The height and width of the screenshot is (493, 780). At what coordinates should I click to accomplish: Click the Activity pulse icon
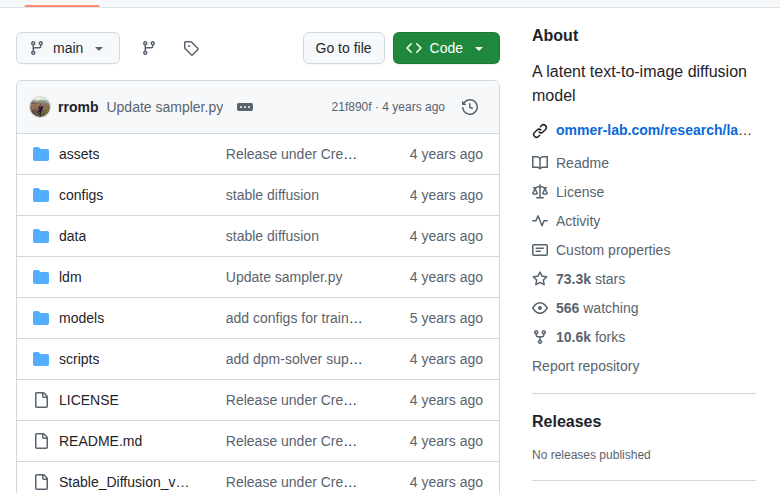point(540,221)
